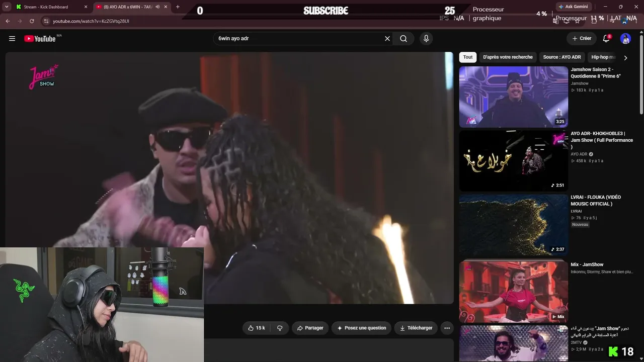Mute the AYO ADR tab audio icon
The width and height of the screenshot is (644, 362).
(157, 7)
